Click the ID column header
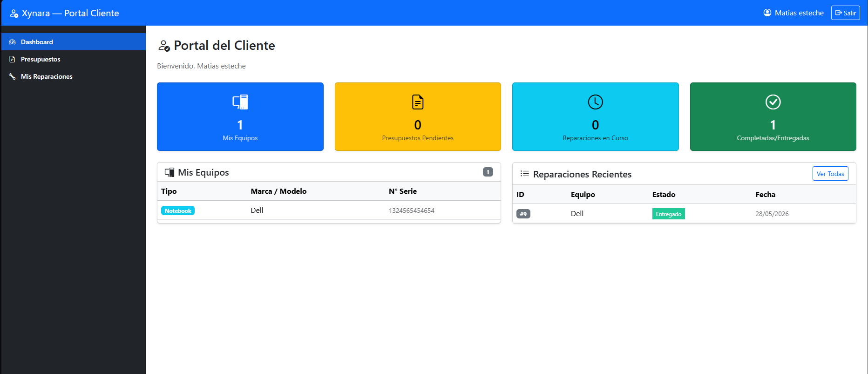Viewport: 868px width, 374px height. tap(520, 194)
